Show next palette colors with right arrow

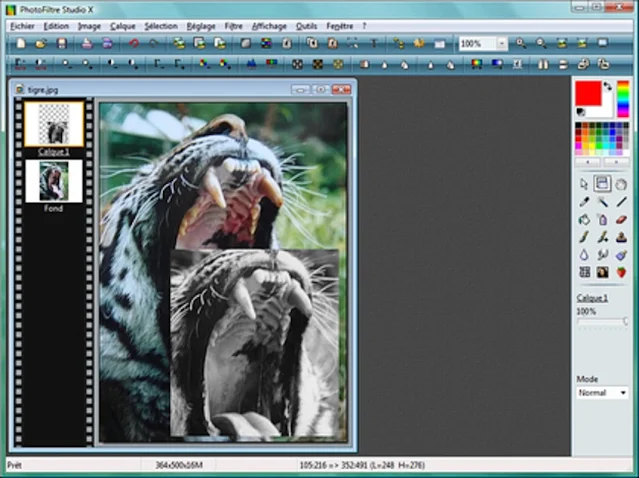pyautogui.click(x=616, y=162)
